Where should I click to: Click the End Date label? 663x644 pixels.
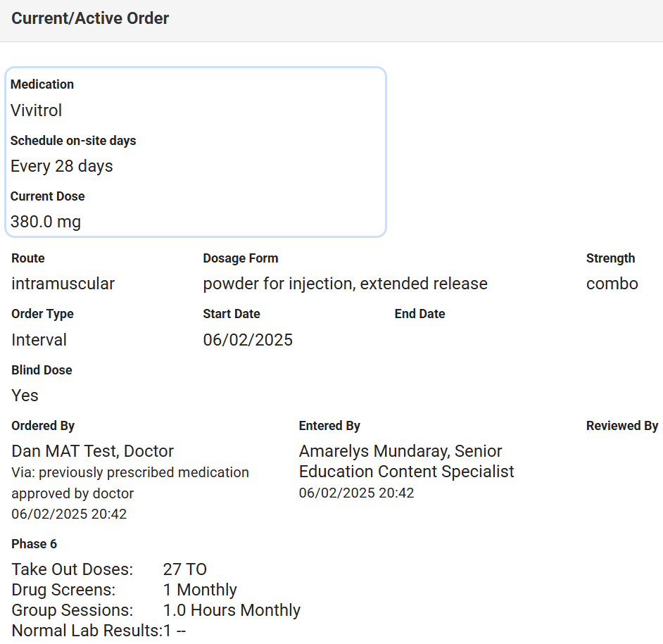click(419, 314)
